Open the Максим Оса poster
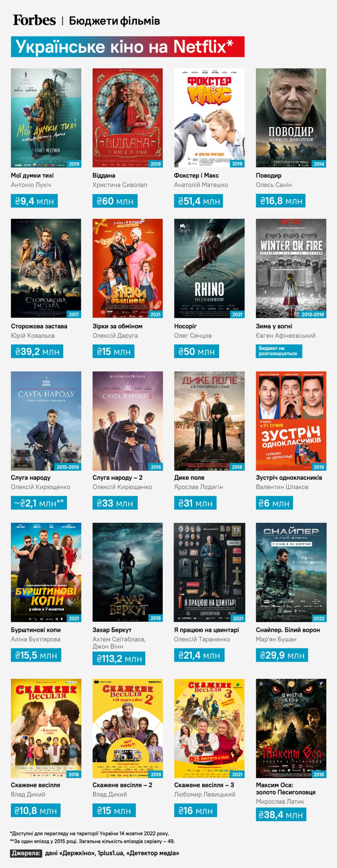Screen dimensions: 337x868 coord(291,728)
